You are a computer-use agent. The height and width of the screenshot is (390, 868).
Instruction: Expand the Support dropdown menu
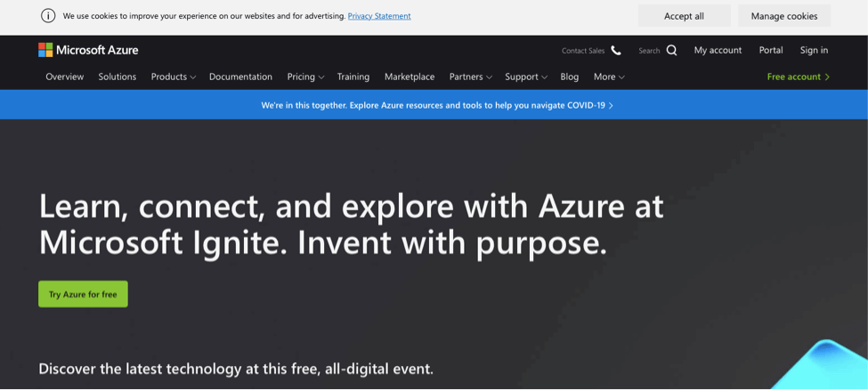click(x=526, y=77)
